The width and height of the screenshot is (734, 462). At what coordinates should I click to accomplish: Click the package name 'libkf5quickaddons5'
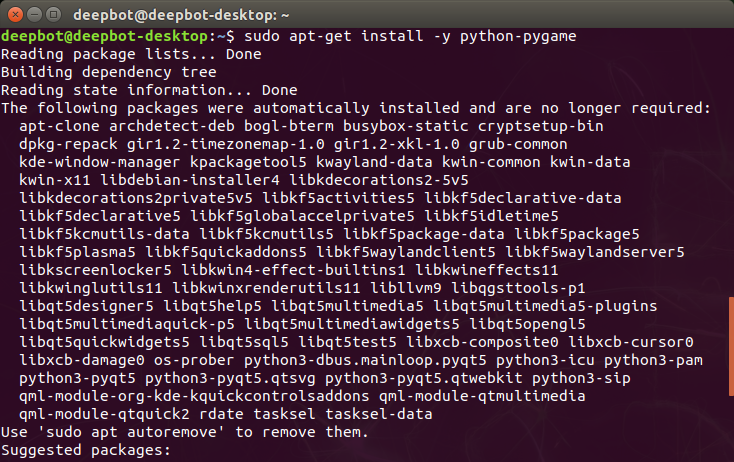pyautogui.click(x=226, y=252)
